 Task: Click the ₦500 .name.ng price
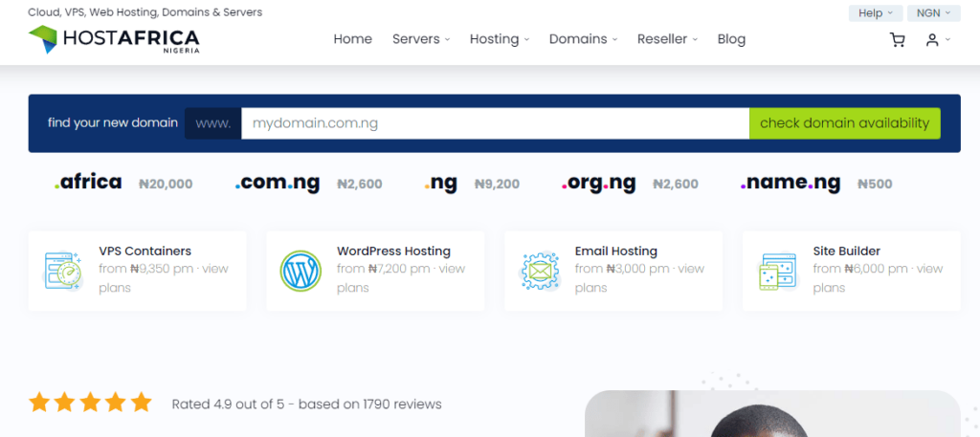click(x=875, y=185)
